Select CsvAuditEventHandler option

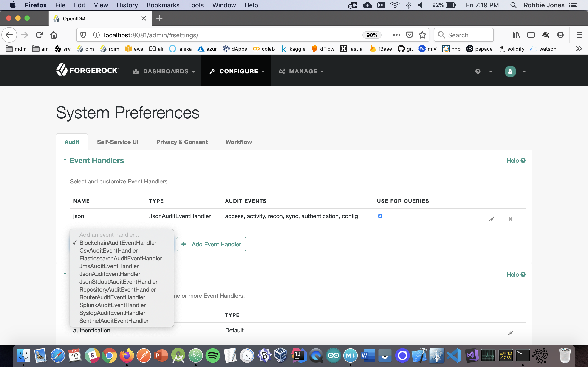108,250
